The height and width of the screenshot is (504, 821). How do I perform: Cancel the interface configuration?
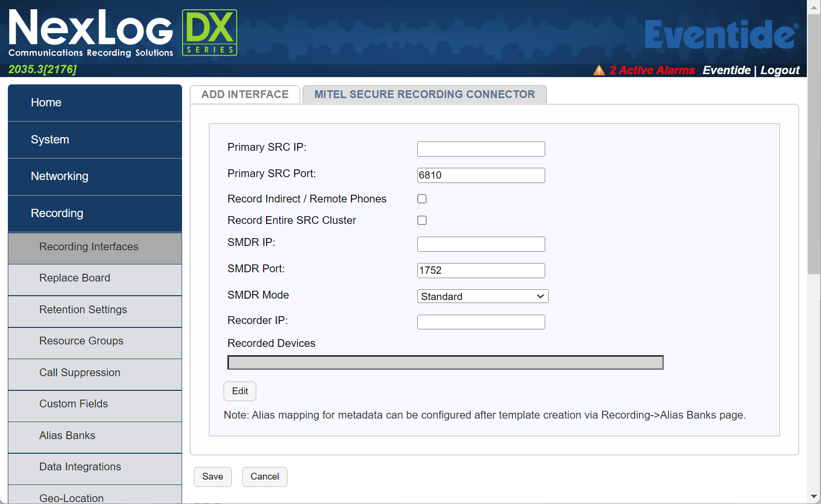(265, 477)
